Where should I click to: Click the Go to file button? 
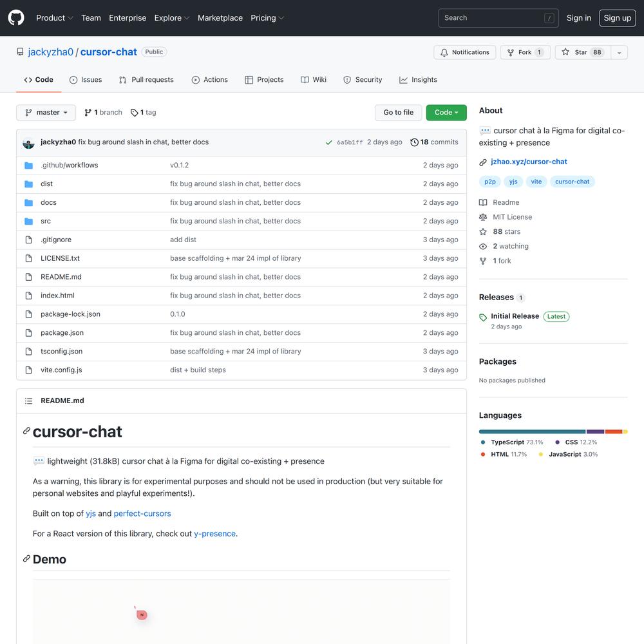point(398,113)
